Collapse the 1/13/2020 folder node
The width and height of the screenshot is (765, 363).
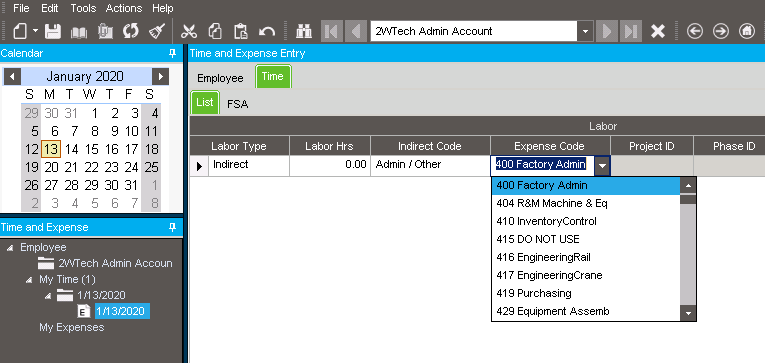[48, 296]
